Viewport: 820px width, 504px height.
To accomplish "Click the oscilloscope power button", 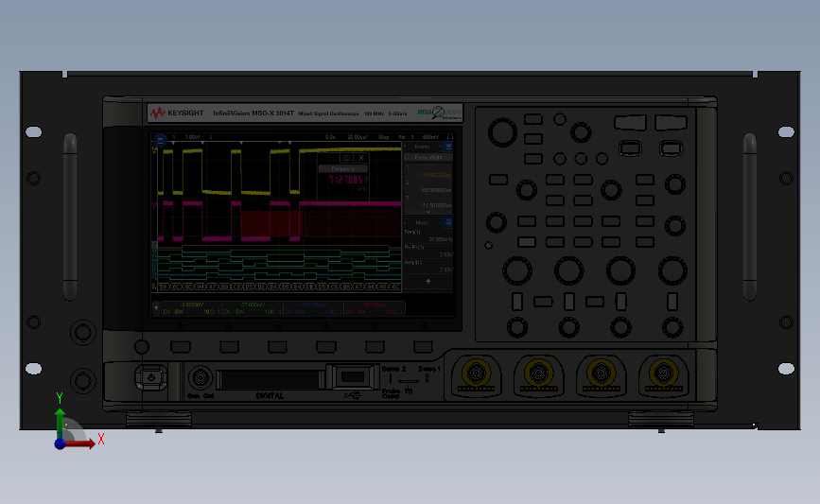I will (151, 377).
